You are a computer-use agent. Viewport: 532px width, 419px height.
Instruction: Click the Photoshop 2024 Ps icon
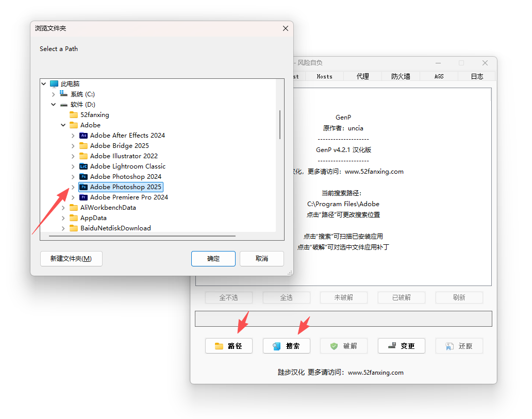coord(84,177)
